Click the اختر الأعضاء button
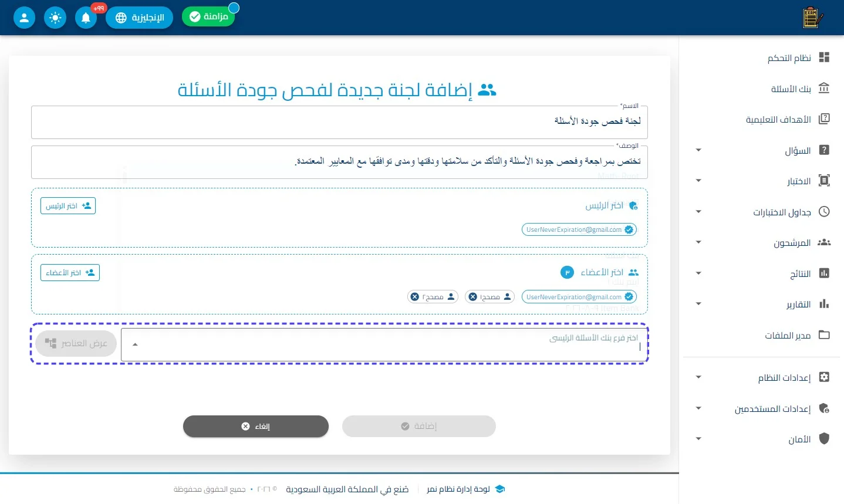Image resolution: width=844 pixels, height=504 pixels. pyautogui.click(x=70, y=273)
